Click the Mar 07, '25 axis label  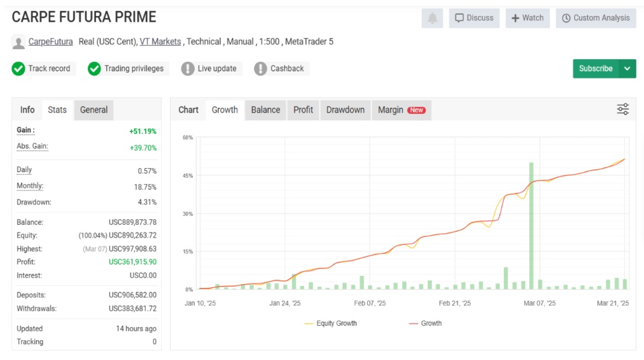[539, 303]
